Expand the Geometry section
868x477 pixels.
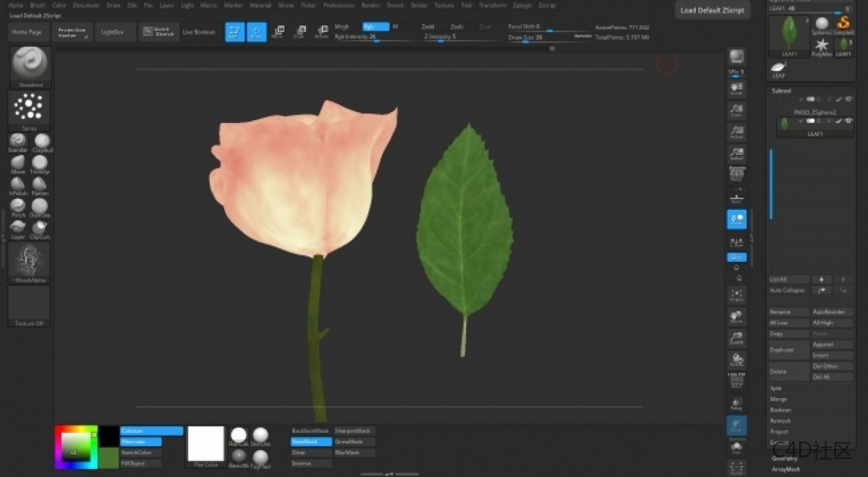pos(784,458)
